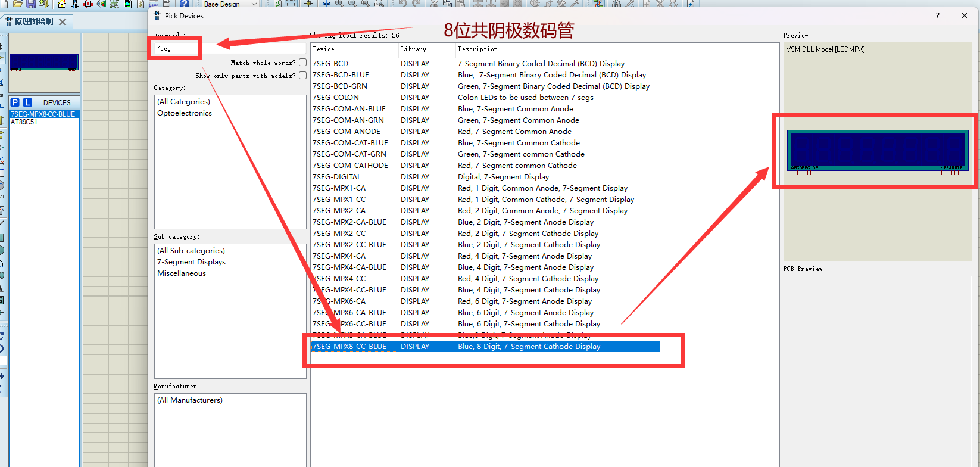Select the 7SEG-DIGITAL device row
This screenshot has width=980, height=467.
[485, 177]
